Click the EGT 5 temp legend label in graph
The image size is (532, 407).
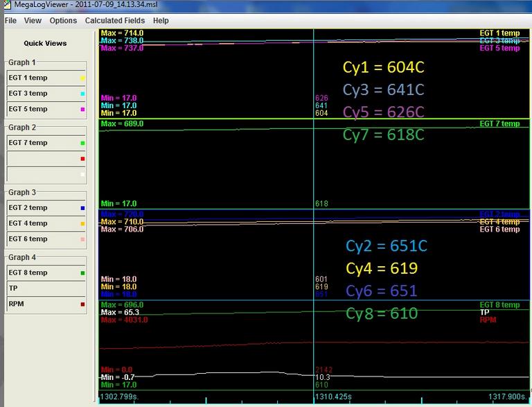tap(499, 48)
